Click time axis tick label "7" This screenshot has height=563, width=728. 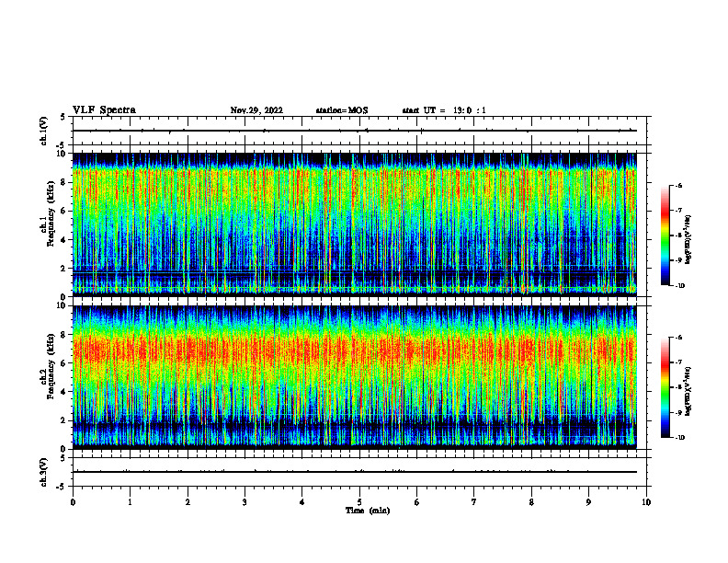[x=474, y=502]
